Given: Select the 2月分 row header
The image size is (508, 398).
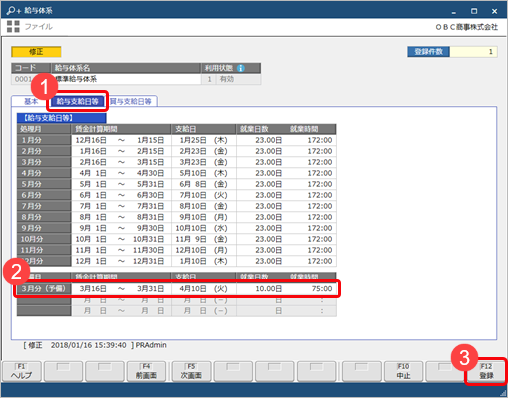Looking at the screenshot, I should coord(44,151).
